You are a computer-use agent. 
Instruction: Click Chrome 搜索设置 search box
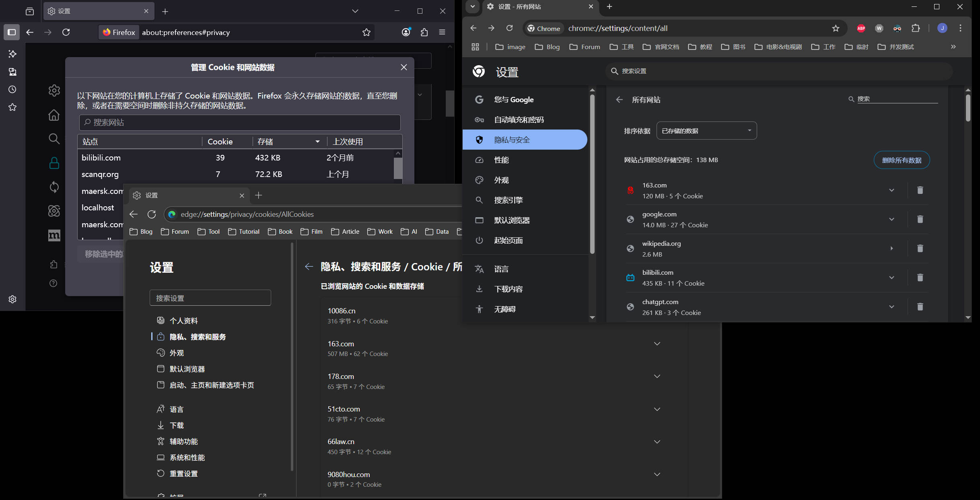tap(779, 71)
